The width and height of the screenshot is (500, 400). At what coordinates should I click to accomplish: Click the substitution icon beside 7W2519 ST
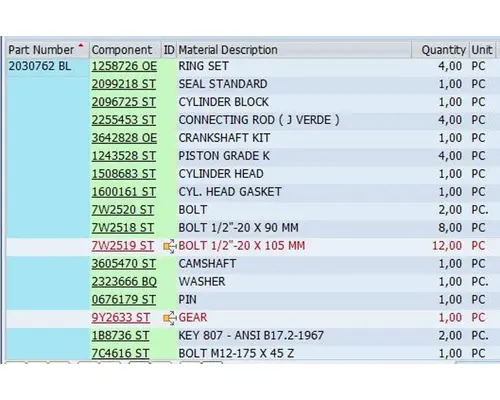[170, 246]
